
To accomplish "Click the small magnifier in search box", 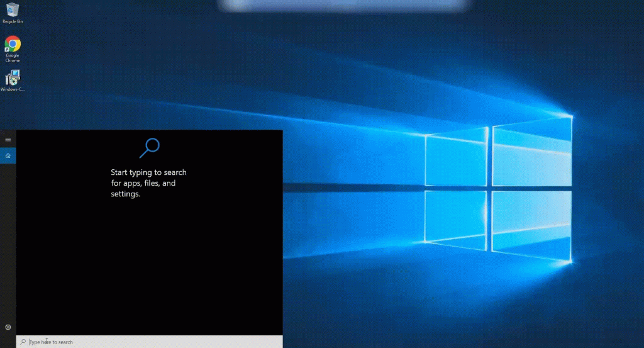I will pos(23,342).
